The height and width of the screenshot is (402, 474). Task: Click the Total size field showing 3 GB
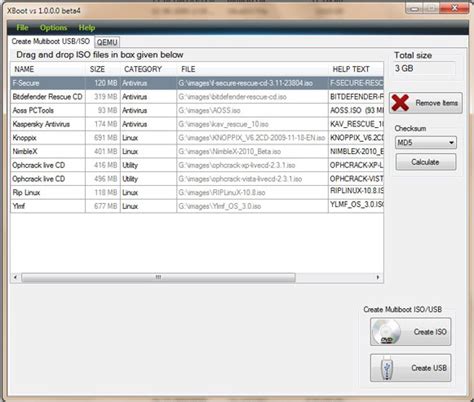coord(424,69)
